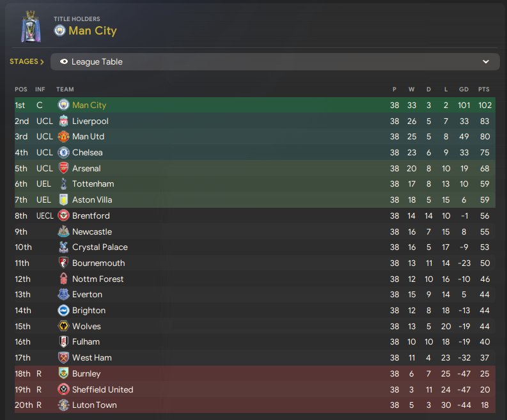507x420 pixels.
Task: Open the League Table dropdown chevron
Action: pos(486,62)
